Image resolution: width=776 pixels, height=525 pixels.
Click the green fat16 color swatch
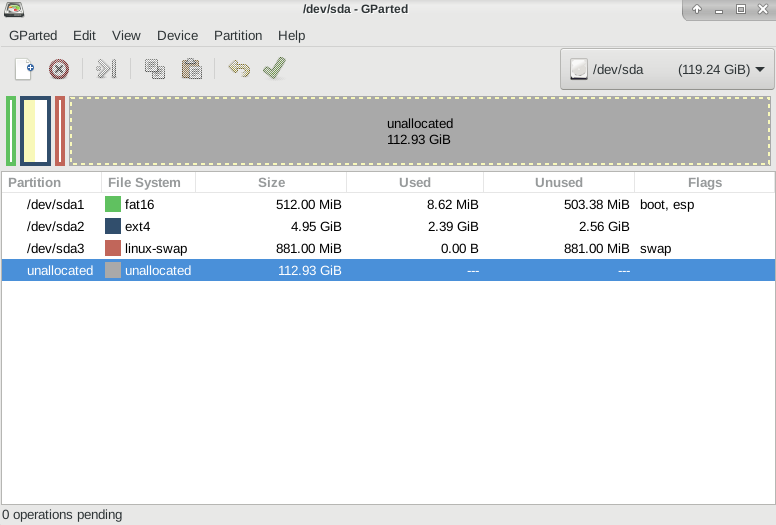point(113,204)
